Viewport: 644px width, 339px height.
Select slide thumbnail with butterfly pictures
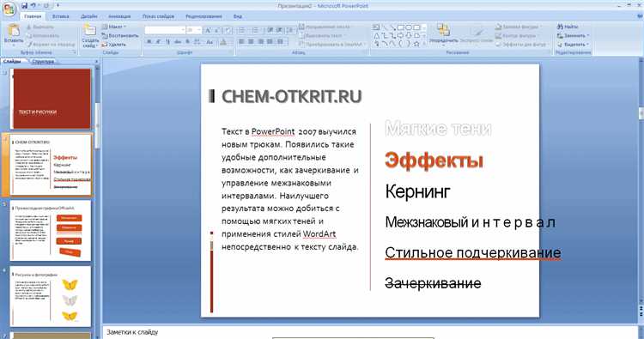[50, 297]
